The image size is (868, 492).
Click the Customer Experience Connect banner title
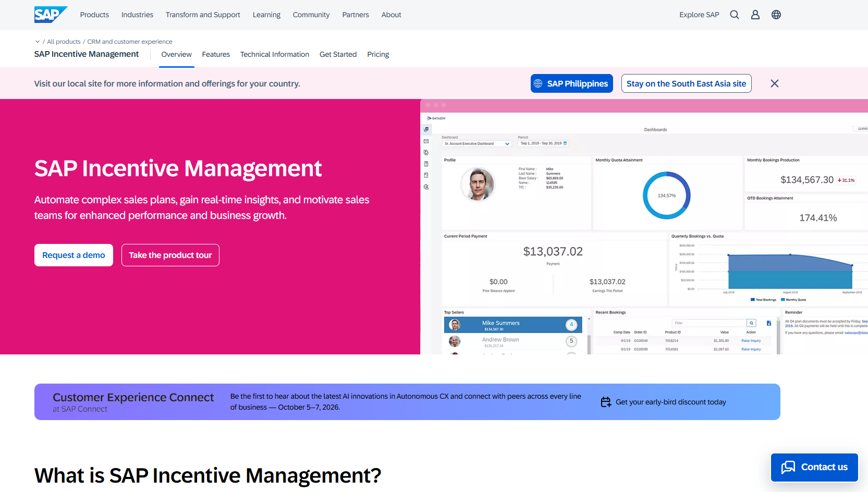coord(133,397)
